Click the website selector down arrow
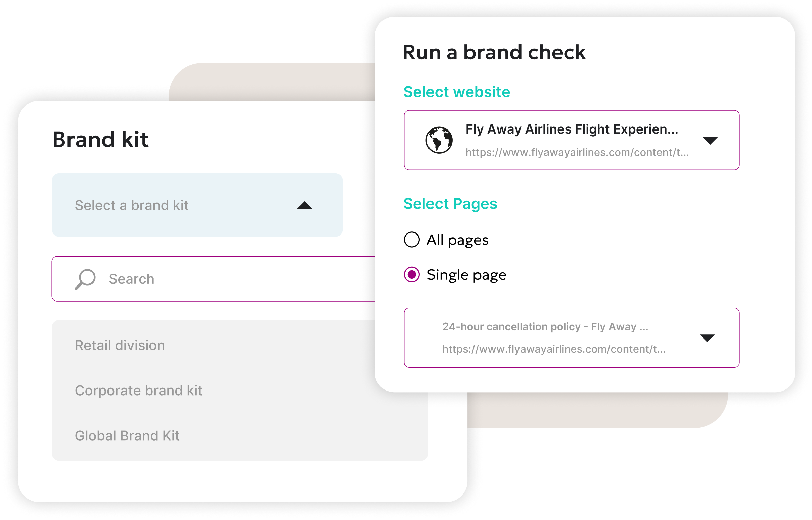This screenshot has height=520, width=812. 710,140
